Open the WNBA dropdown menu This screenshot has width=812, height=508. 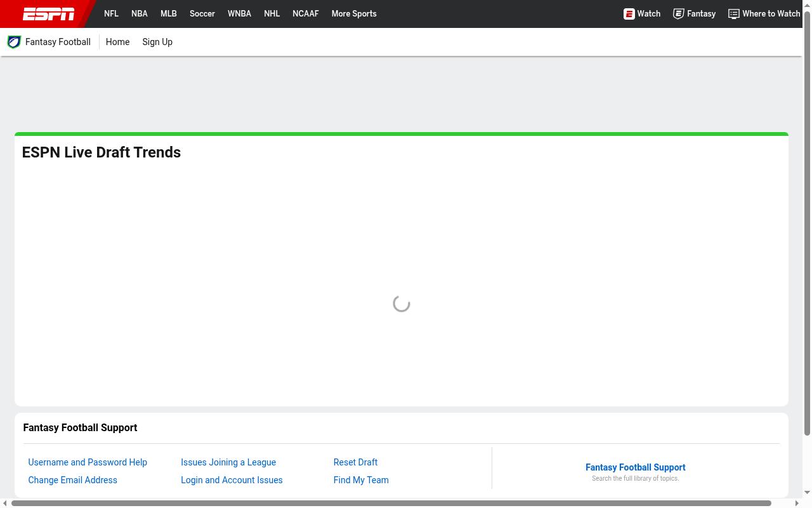tap(239, 13)
